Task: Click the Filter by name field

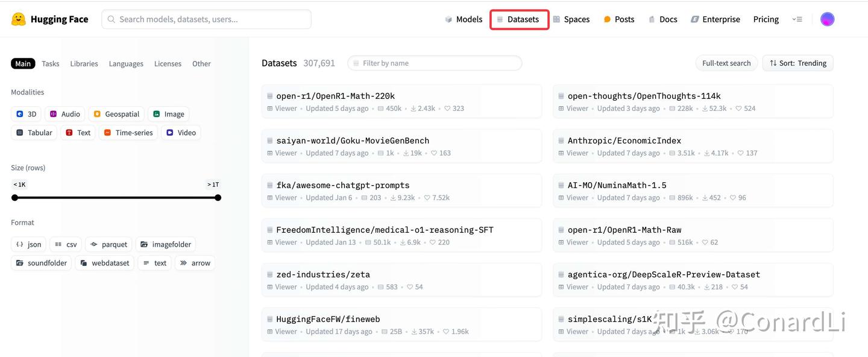Action: [x=434, y=63]
